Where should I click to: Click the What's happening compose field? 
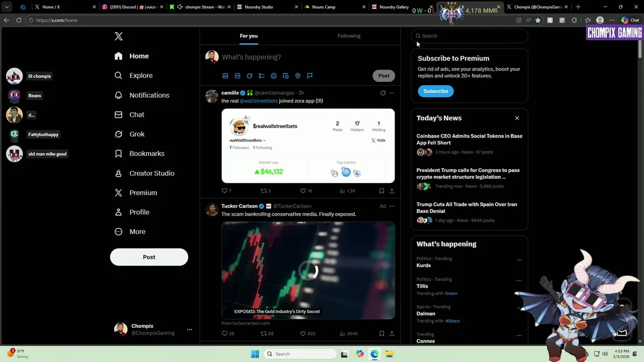[307, 57]
